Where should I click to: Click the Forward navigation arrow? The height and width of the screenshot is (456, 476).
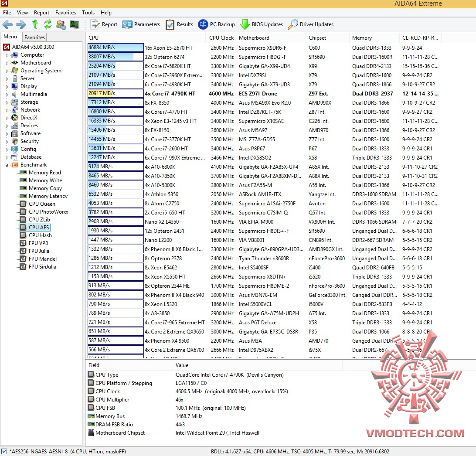pyautogui.click(x=20, y=24)
